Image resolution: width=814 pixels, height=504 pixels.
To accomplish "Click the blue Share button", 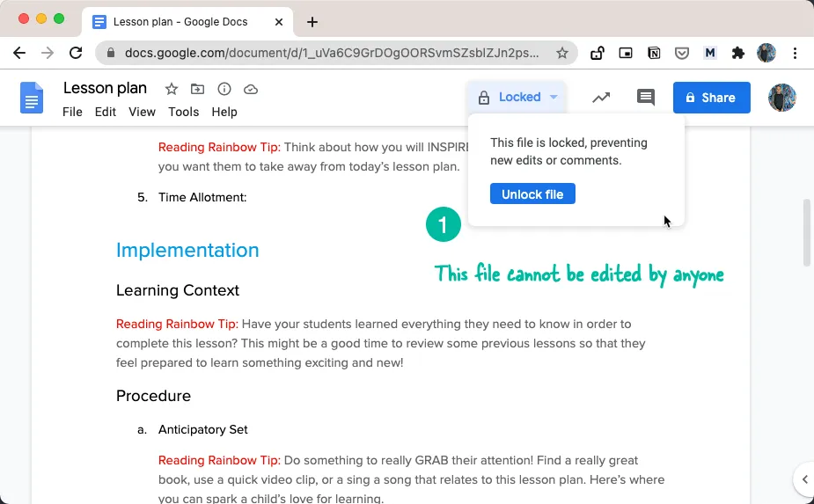I will click(711, 98).
